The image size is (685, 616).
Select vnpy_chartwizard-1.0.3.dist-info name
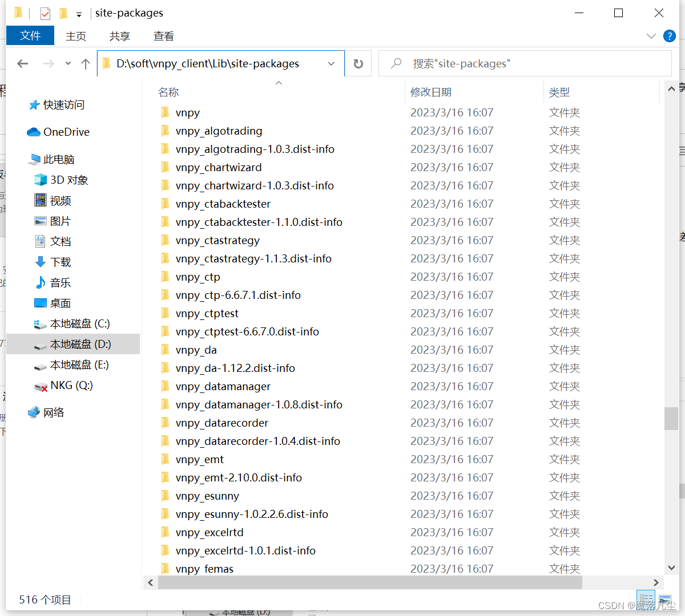pyautogui.click(x=255, y=186)
